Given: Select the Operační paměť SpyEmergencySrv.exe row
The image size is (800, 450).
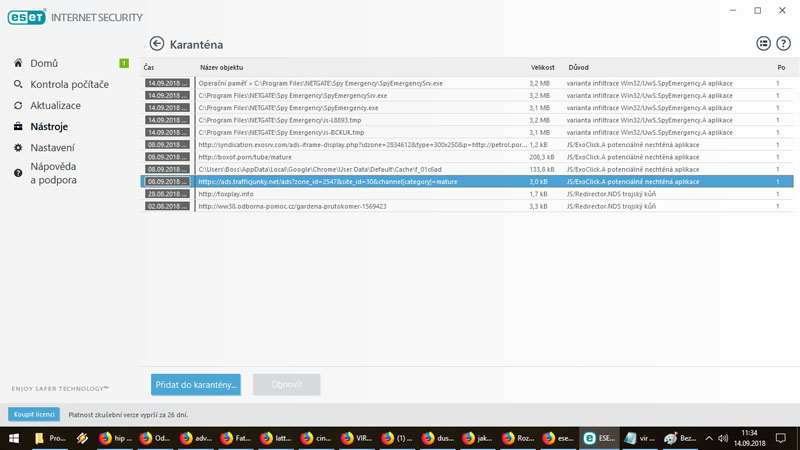Looking at the screenshot, I should click(467, 83).
